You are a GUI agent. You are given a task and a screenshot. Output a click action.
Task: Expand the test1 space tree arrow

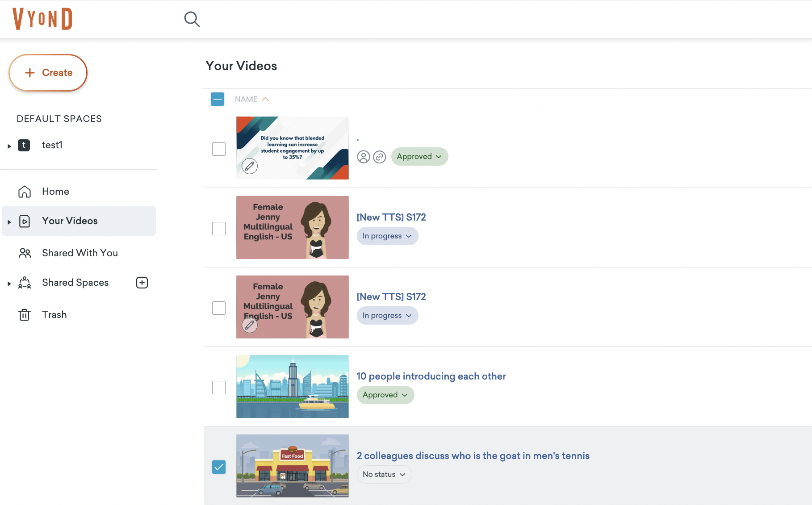point(9,146)
